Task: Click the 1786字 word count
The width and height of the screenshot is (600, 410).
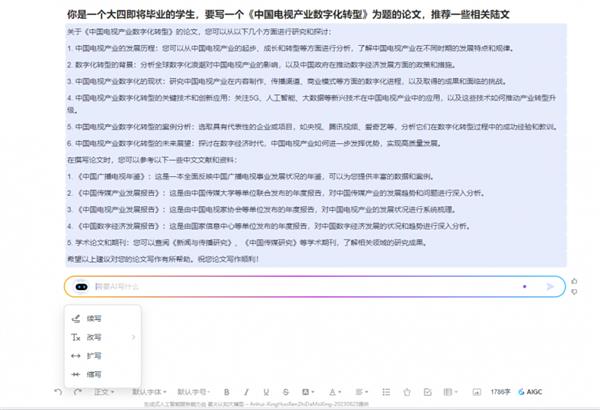Action: pos(501,392)
